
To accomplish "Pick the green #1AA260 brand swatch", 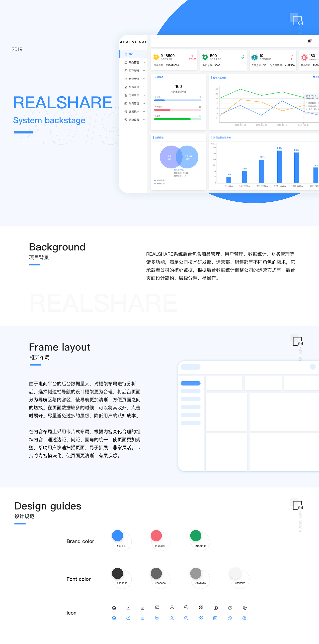I will [x=196, y=535].
